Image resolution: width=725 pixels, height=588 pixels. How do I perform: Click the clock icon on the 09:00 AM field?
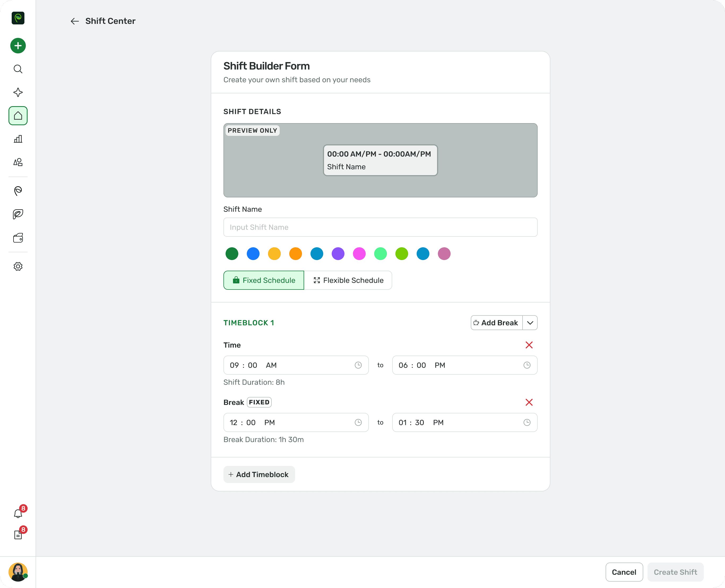pyautogui.click(x=358, y=365)
